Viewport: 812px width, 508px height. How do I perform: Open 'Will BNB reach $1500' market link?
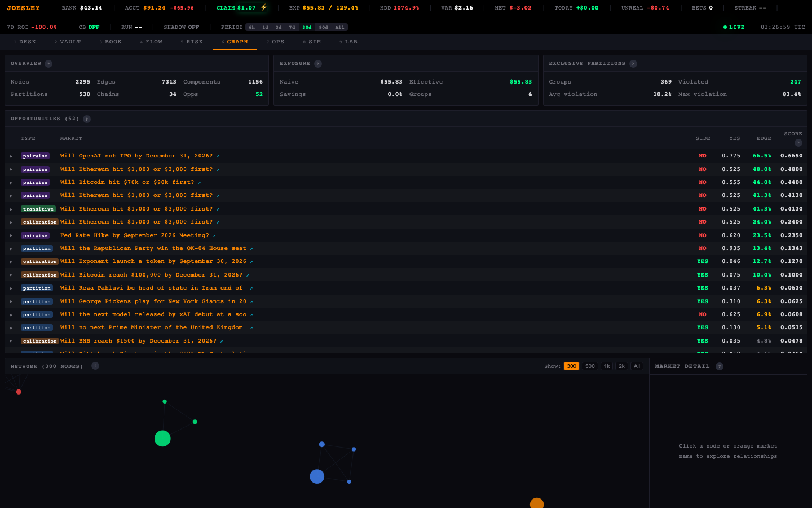pos(138,341)
